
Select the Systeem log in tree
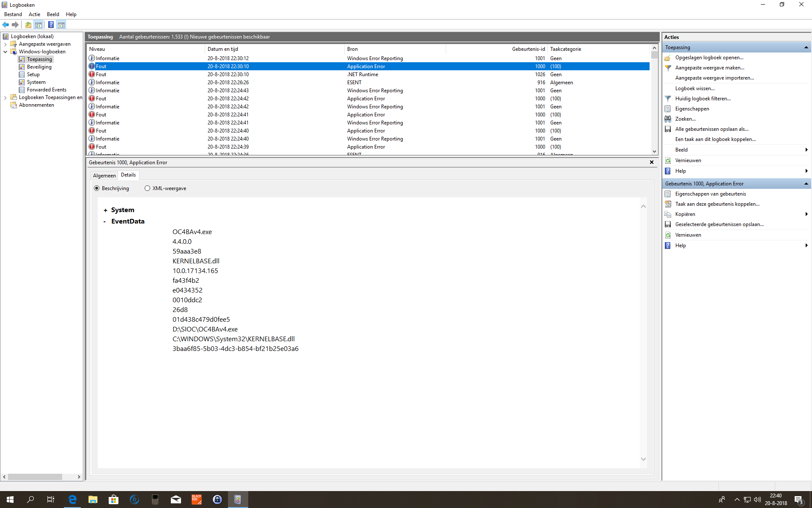[x=36, y=82]
